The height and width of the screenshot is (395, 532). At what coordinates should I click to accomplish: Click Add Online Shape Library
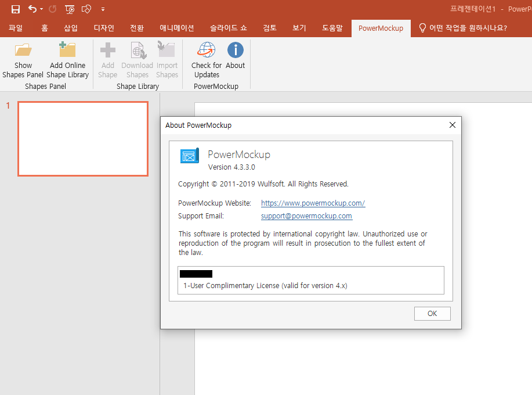click(67, 60)
